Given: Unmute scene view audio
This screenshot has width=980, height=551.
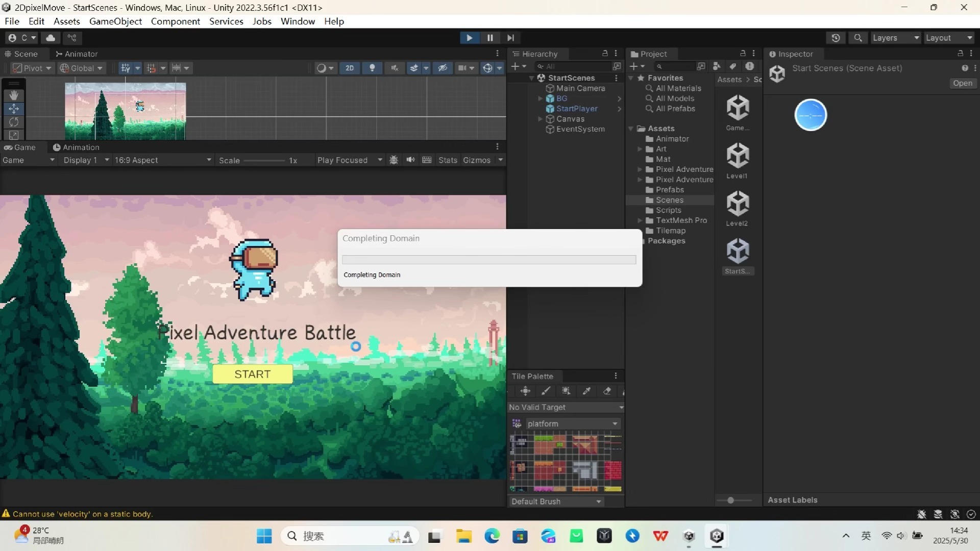Looking at the screenshot, I should pyautogui.click(x=395, y=68).
